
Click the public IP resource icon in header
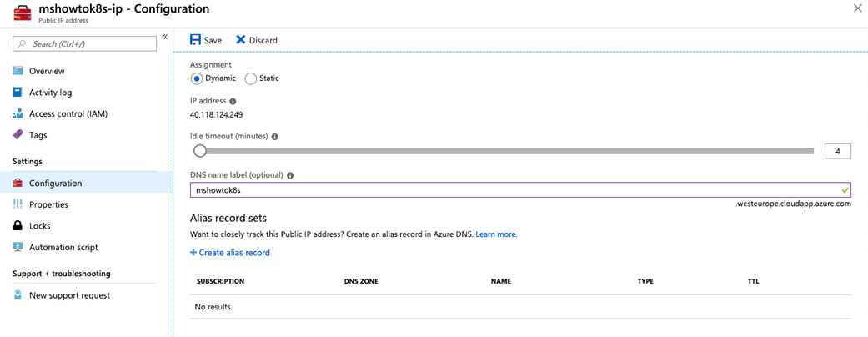pos(23,13)
